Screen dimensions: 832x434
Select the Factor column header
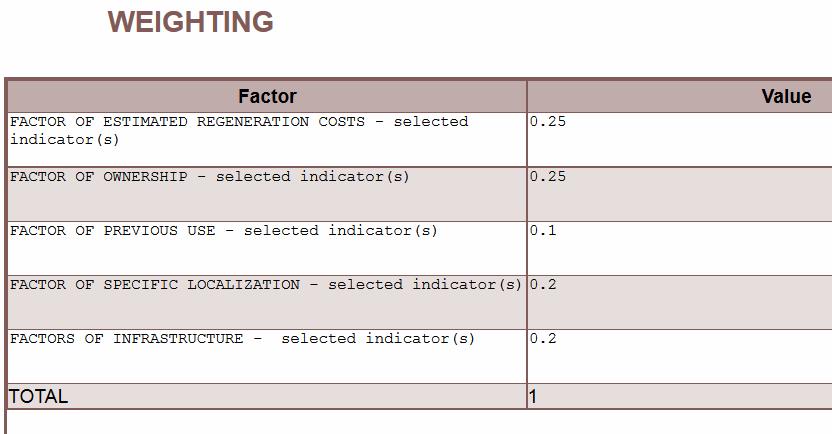point(267,97)
